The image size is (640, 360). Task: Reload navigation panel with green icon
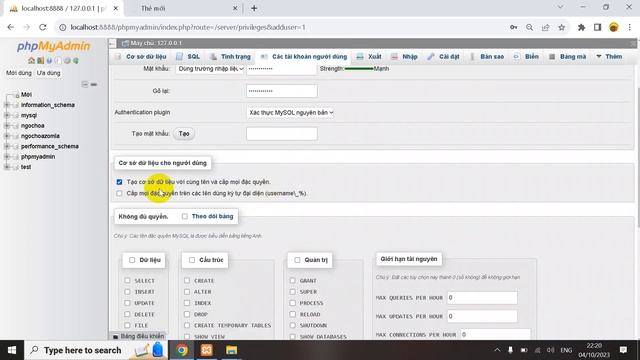(76, 60)
